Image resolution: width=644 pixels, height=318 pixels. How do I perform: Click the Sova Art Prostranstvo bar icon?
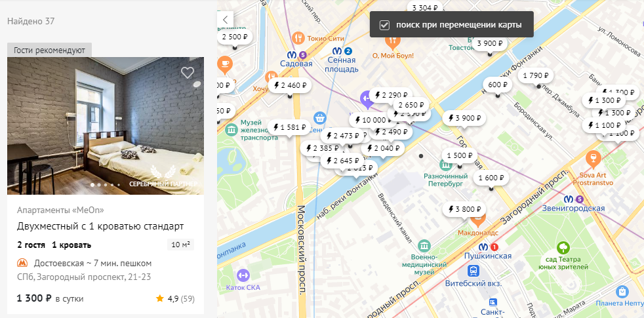click(593, 157)
